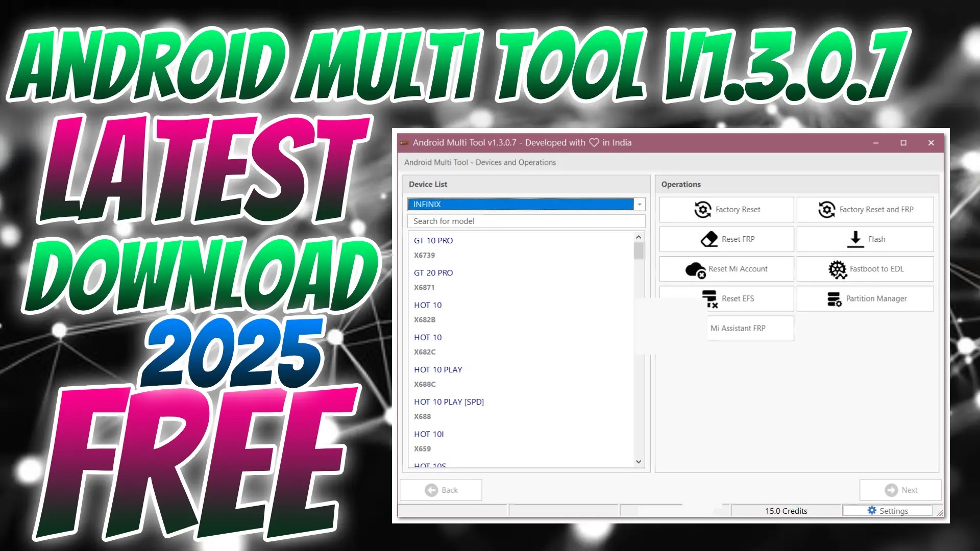Image resolution: width=980 pixels, height=551 pixels.
Task: Focus the Search for model field
Action: tap(526, 221)
